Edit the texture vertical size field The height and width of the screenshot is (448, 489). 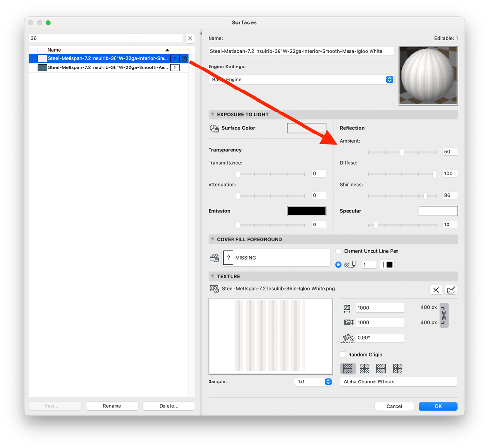(x=380, y=323)
